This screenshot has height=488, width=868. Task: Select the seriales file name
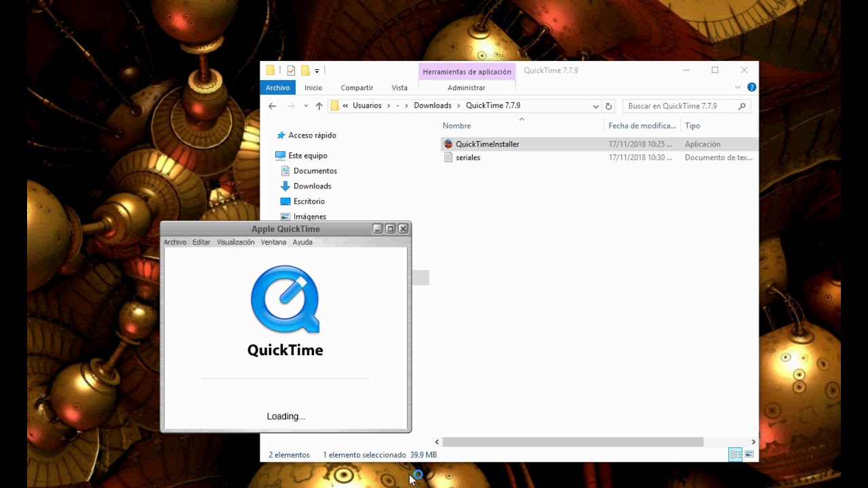pos(468,157)
